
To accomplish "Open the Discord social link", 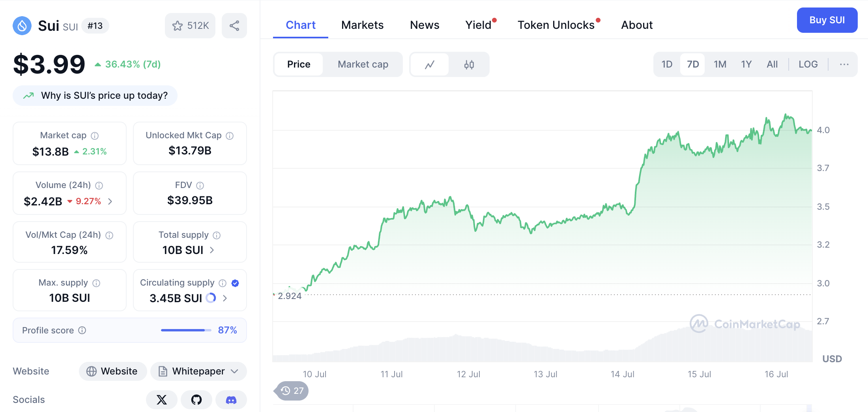I will [231, 400].
